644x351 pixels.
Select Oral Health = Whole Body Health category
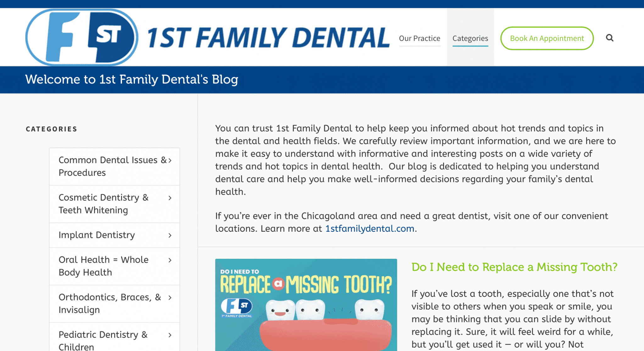pyautogui.click(x=103, y=266)
